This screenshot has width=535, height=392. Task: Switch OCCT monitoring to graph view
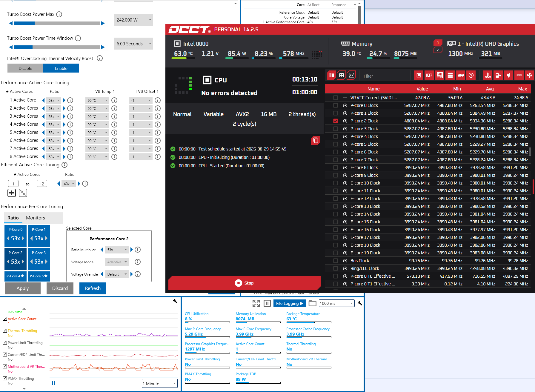[x=352, y=76]
